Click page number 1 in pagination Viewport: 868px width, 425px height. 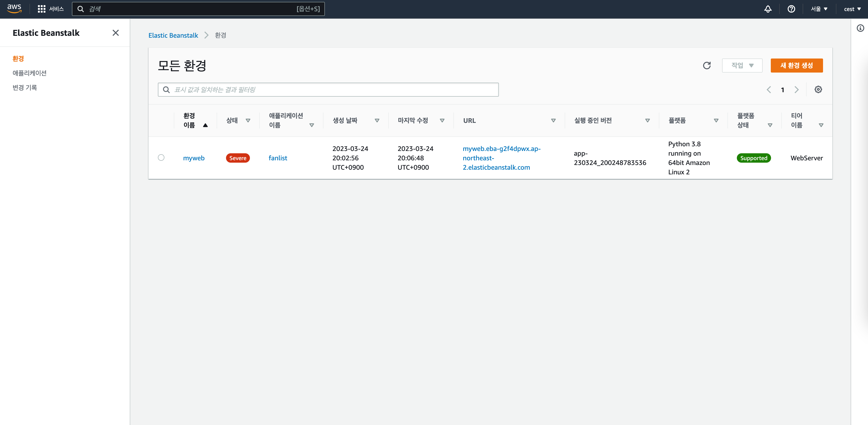point(783,90)
